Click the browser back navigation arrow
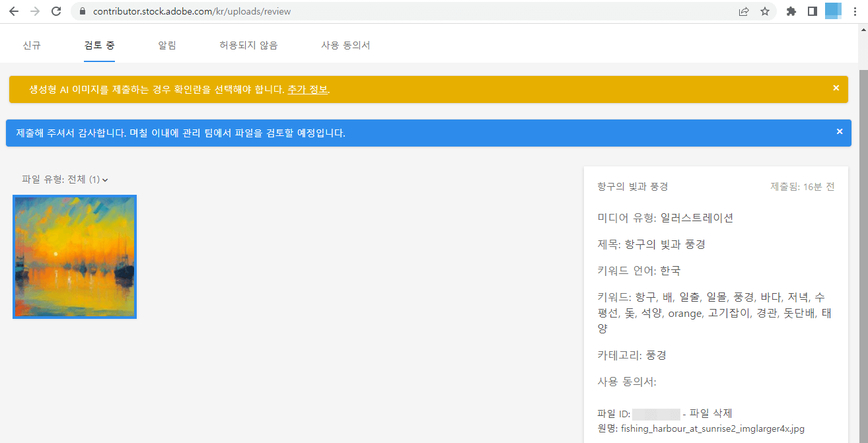 pos(14,11)
